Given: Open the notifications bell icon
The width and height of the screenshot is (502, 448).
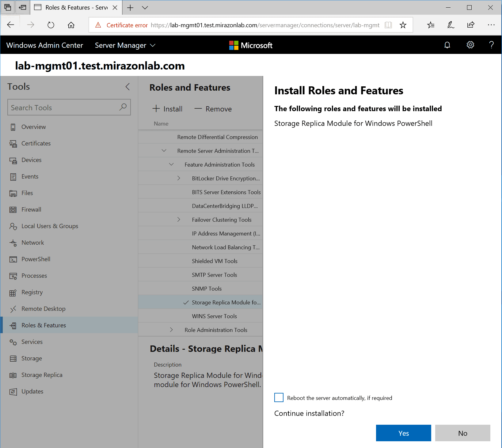Looking at the screenshot, I should point(447,45).
